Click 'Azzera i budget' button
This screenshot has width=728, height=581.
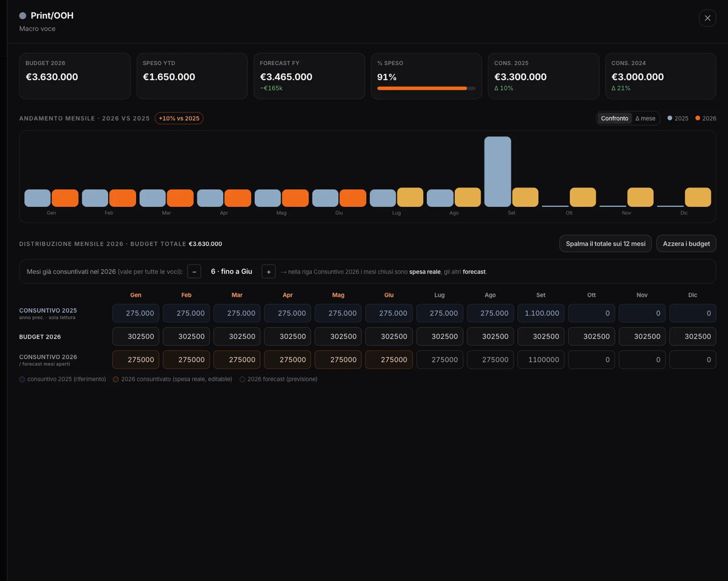(x=686, y=244)
